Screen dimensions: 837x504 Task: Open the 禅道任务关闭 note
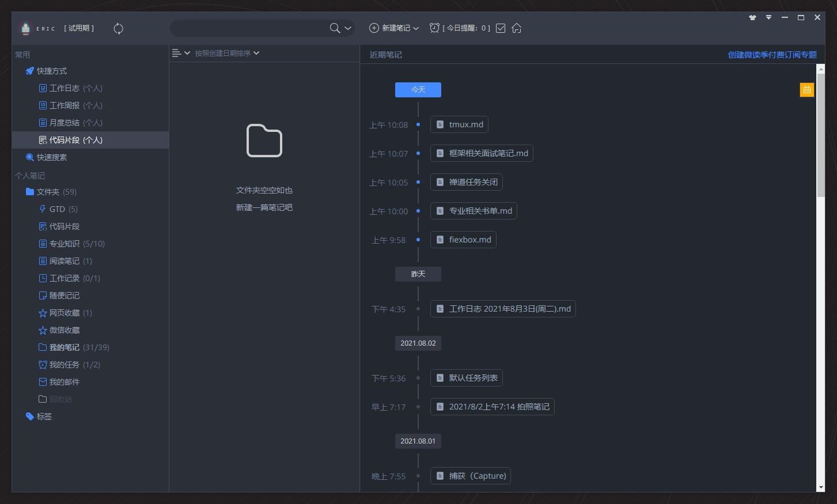tap(467, 182)
